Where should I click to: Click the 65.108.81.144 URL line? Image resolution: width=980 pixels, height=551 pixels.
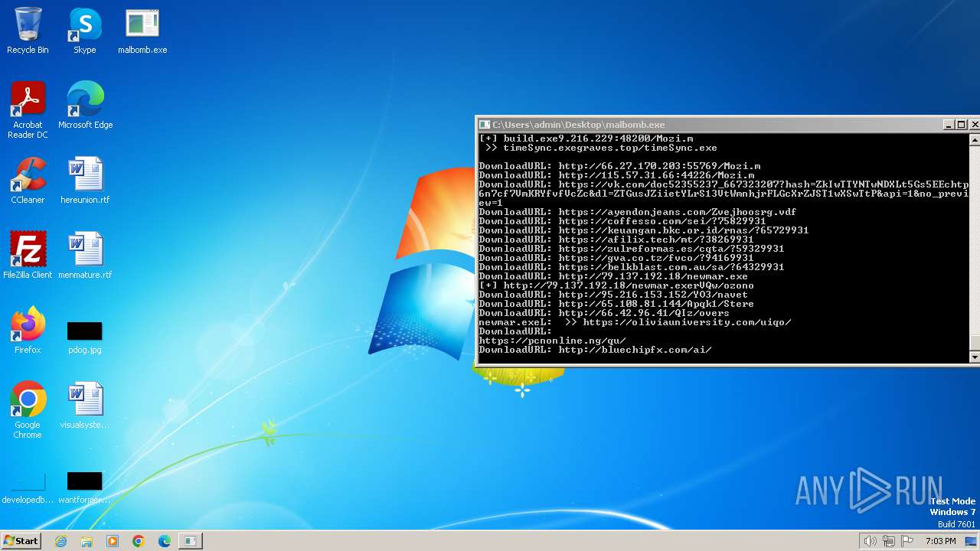pyautogui.click(x=616, y=304)
